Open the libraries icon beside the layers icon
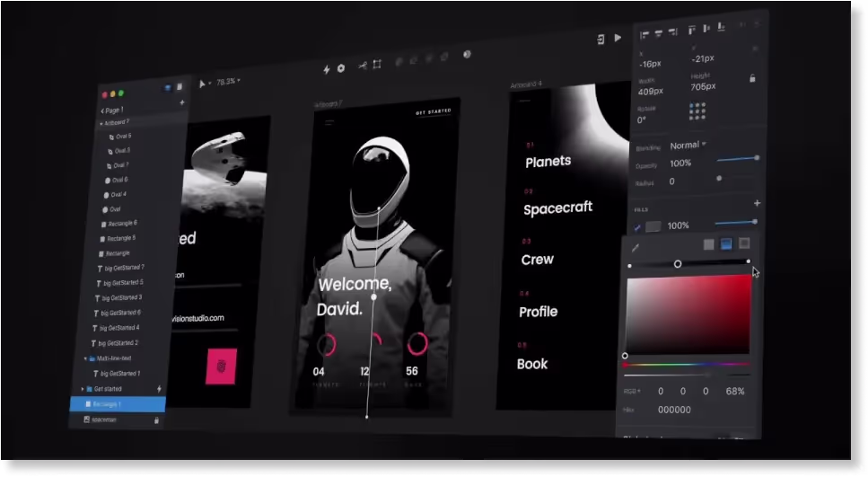The width and height of the screenshot is (868, 477). click(180, 87)
